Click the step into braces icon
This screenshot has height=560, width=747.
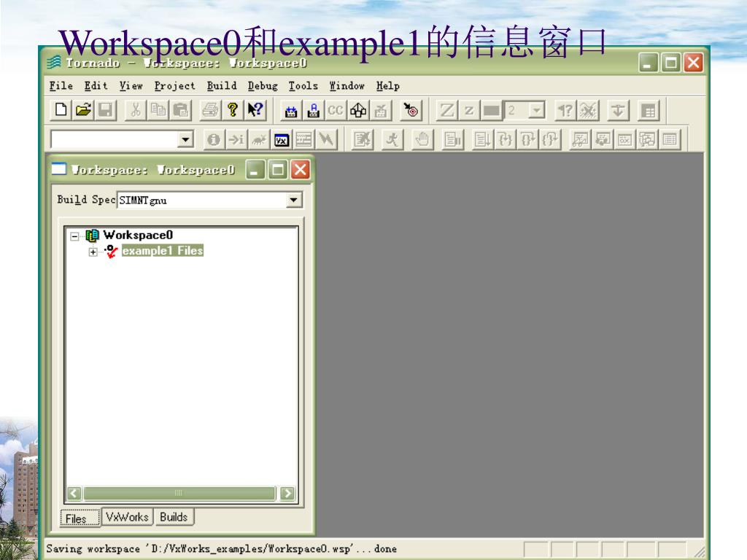point(505,139)
